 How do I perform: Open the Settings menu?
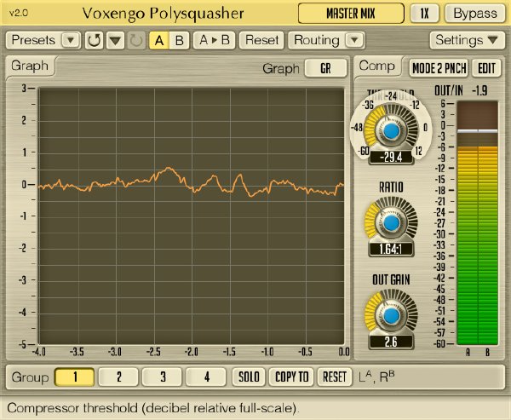[x=467, y=40]
